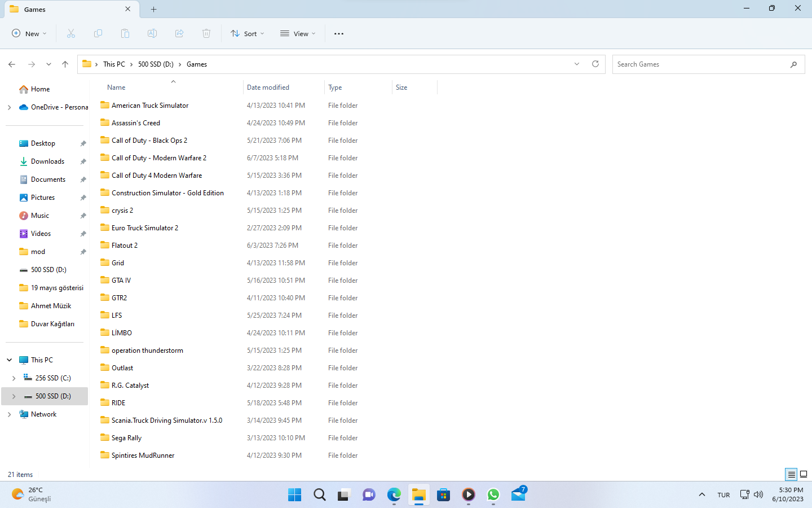
Task: Select the Outlast folder
Action: point(122,368)
